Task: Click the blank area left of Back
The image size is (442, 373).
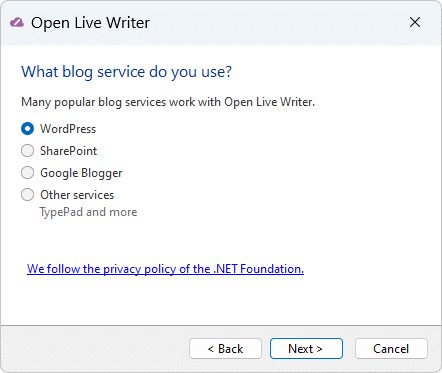Action: coord(95,349)
